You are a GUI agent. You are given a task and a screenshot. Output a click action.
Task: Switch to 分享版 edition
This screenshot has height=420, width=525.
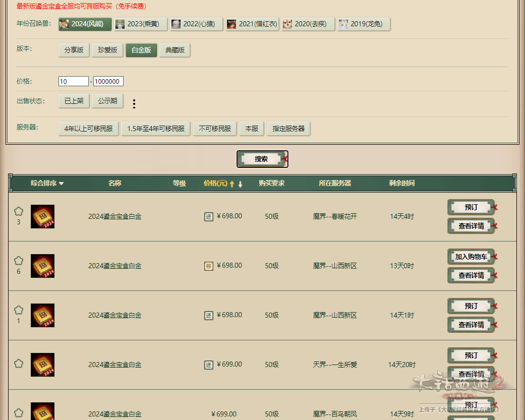74,50
